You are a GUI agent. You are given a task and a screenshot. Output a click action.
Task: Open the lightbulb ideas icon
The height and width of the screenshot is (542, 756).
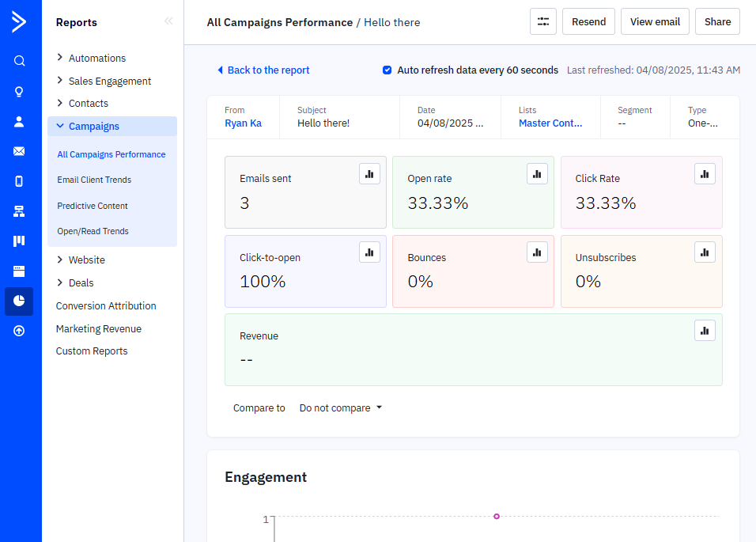(x=20, y=91)
